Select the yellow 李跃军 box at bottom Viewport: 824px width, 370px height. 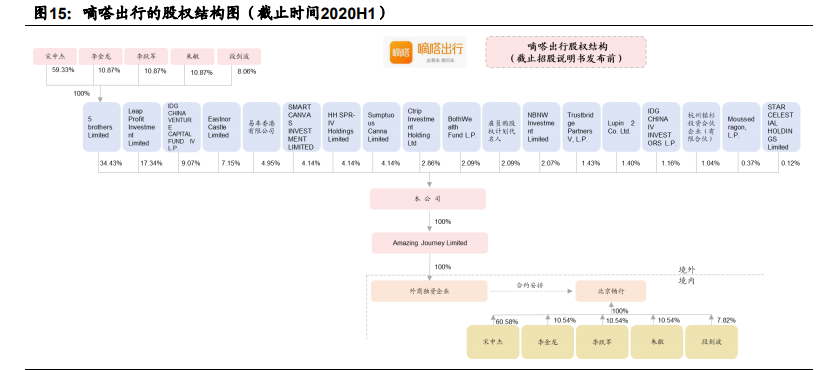pos(602,342)
